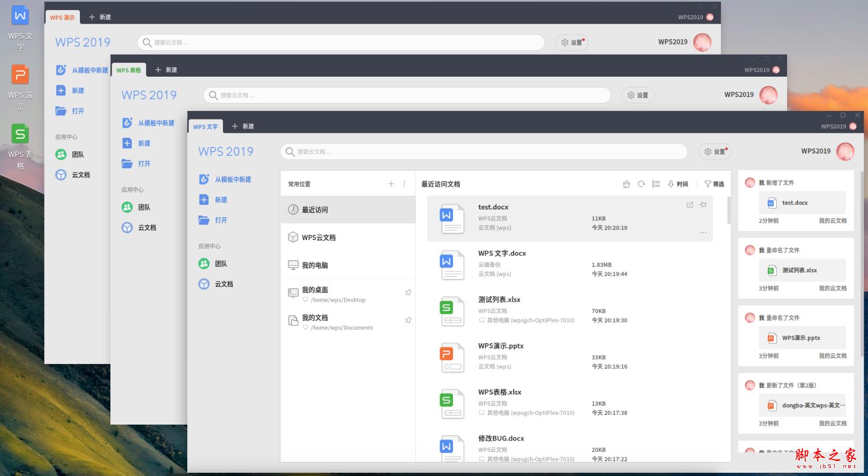Add a common location with the plus icon

click(391, 184)
